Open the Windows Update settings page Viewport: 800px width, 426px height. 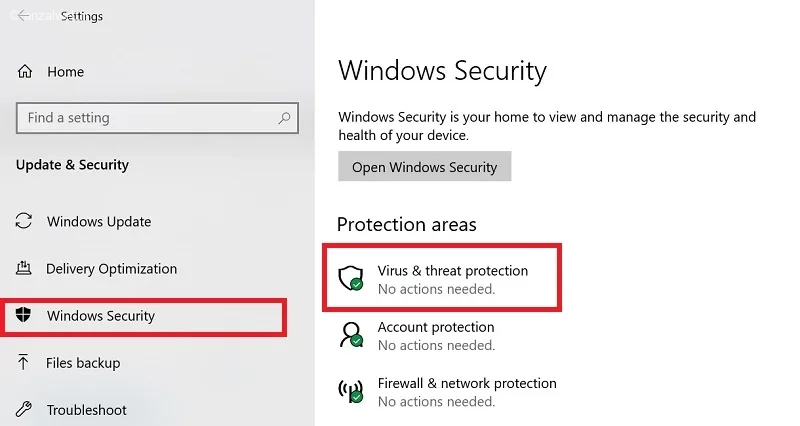click(x=99, y=221)
